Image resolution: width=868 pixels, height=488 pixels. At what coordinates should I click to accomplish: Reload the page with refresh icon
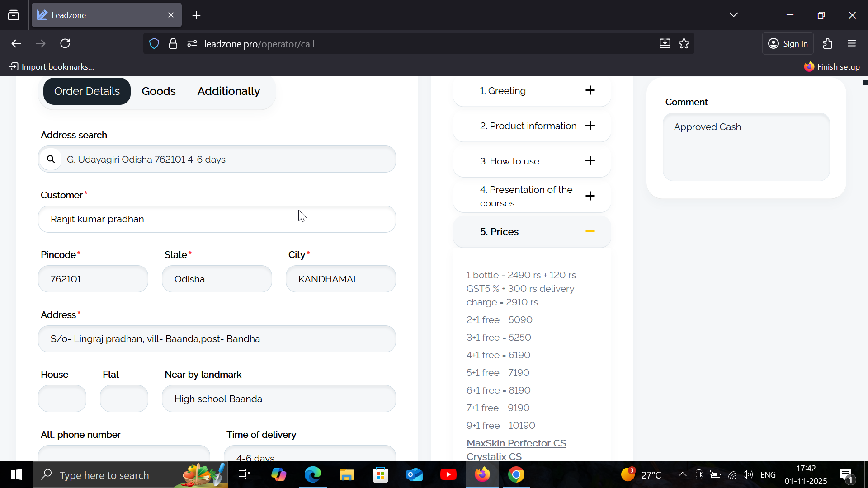point(66,44)
